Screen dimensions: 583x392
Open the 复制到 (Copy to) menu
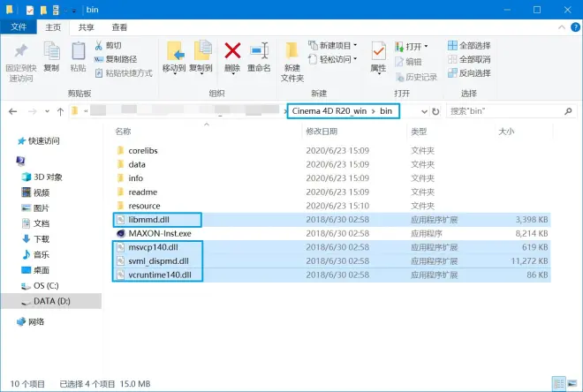pyautogui.click(x=201, y=58)
